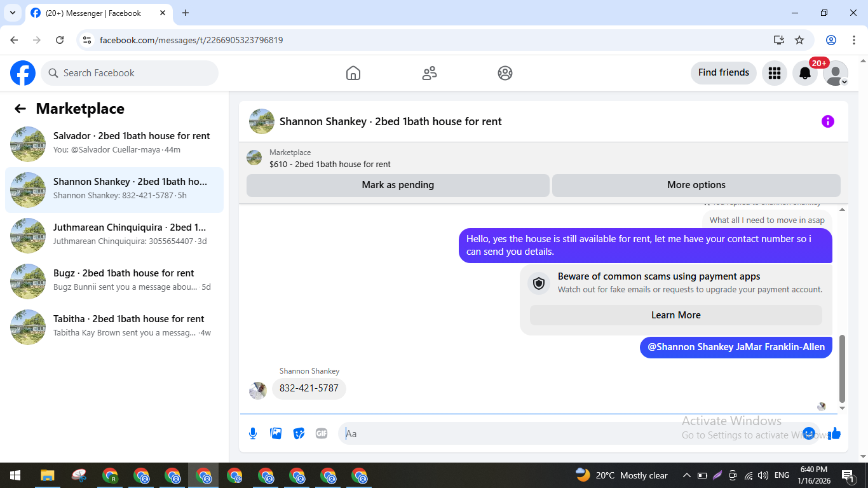Click the chat scroll up arrow
The image size is (868, 488).
tap(843, 209)
